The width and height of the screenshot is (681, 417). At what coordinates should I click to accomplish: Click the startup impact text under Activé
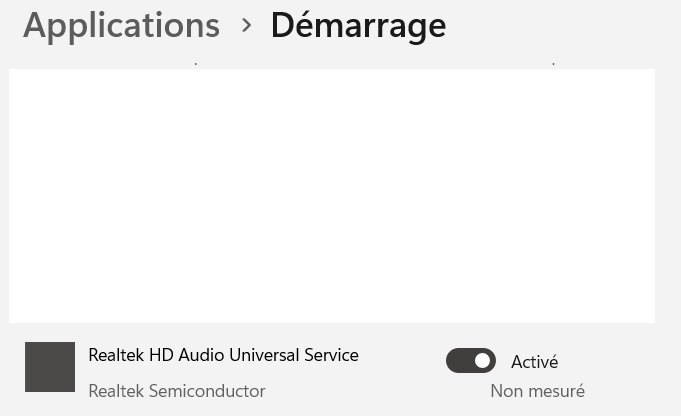[x=537, y=391]
